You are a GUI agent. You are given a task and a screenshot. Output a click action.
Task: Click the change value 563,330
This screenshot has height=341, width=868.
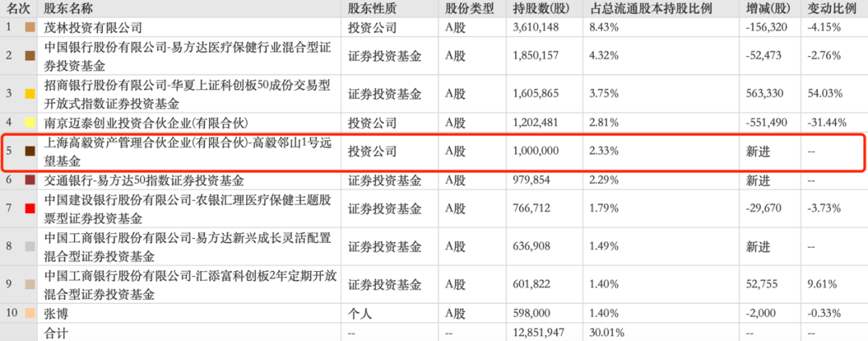pyautogui.click(x=764, y=93)
